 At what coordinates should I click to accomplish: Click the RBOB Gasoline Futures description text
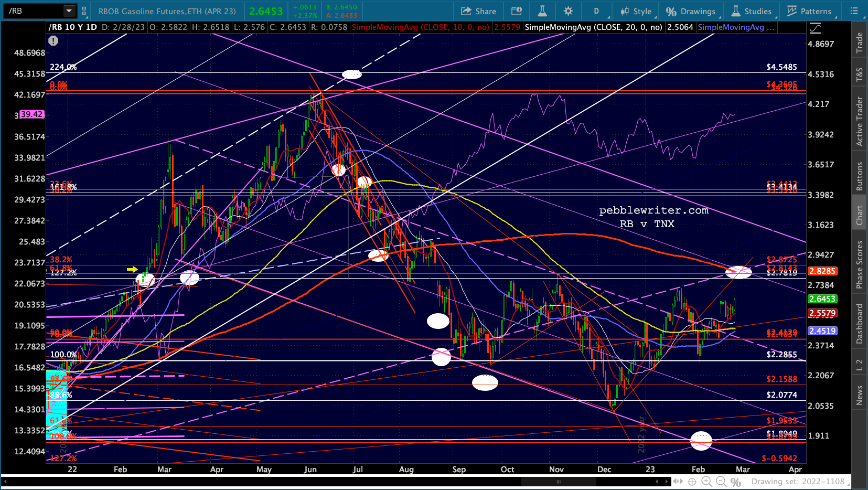167,11
